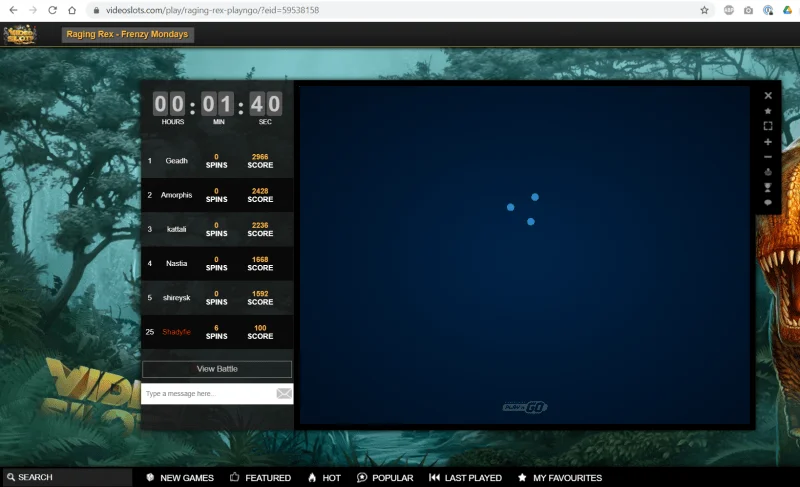
Task: Click the countdown timer display
Action: [x=217, y=108]
